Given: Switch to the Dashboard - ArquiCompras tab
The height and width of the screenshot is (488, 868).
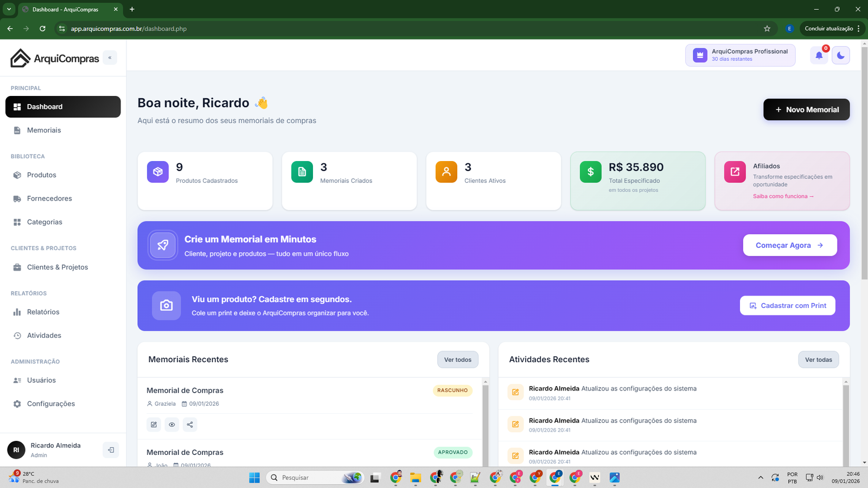Looking at the screenshot, I should coord(65,9).
